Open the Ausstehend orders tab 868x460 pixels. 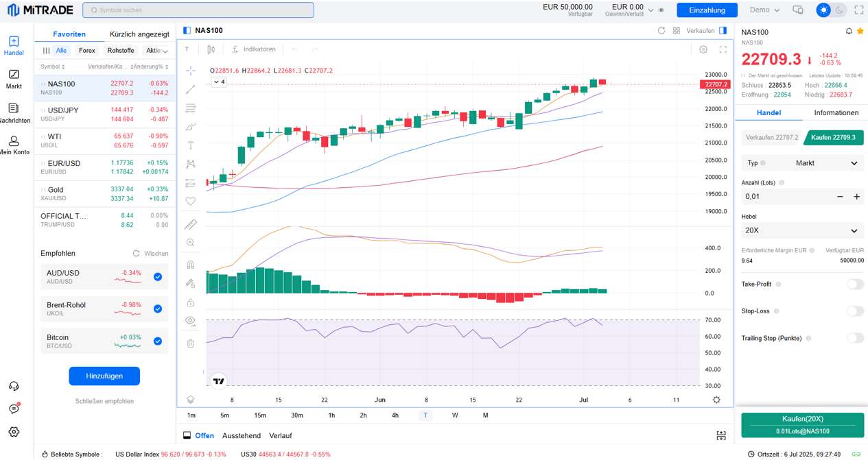(242, 435)
